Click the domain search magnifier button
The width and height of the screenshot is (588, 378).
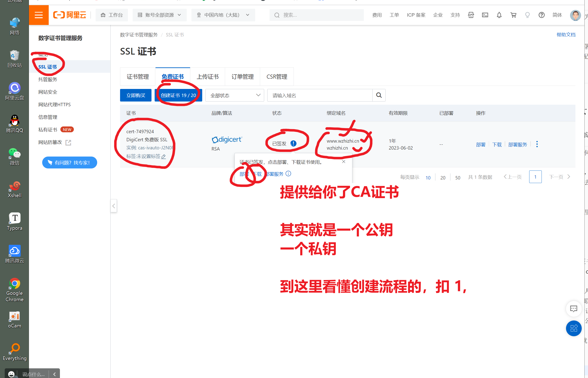coord(379,95)
